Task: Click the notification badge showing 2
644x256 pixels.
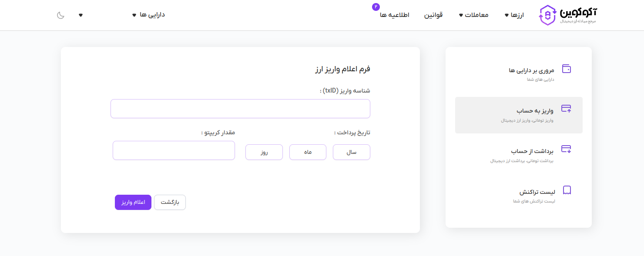Action: [x=376, y=7]
